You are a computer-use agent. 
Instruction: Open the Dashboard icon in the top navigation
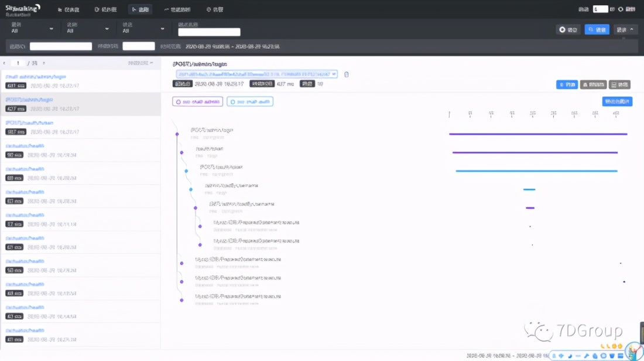[67, 9]
